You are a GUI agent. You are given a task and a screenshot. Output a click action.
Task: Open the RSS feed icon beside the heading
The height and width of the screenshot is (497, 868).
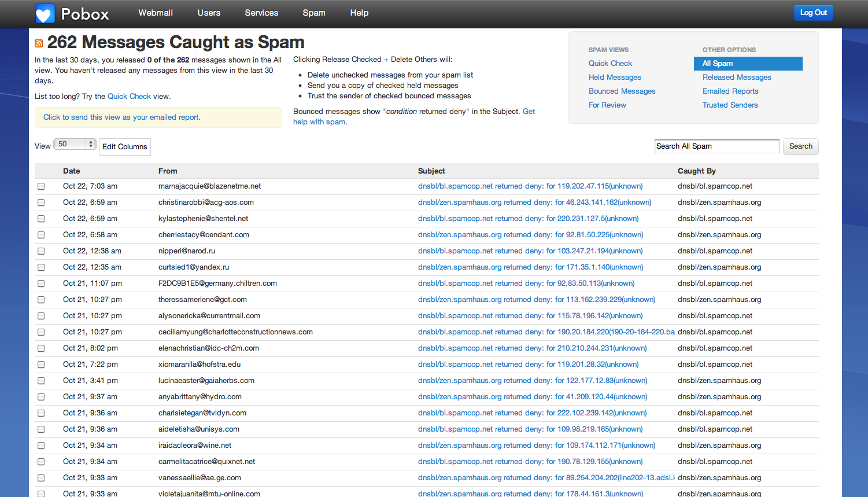[39, 43]
